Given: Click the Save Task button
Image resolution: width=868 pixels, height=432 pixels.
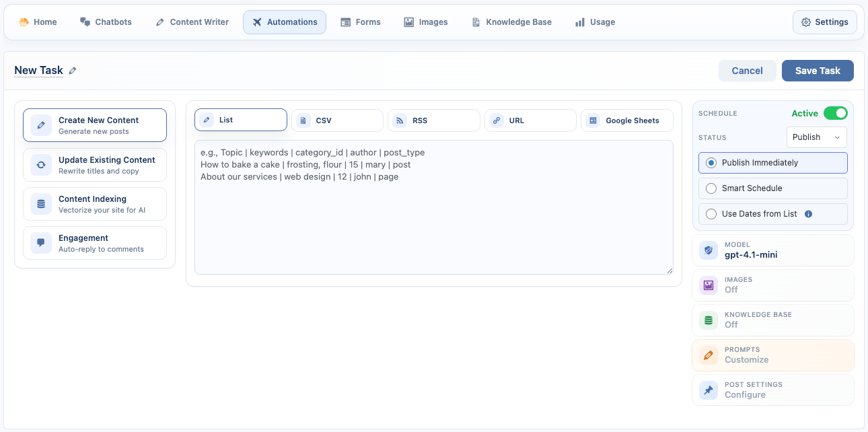Looking at the screenshot, I should [x=817, y=71].
